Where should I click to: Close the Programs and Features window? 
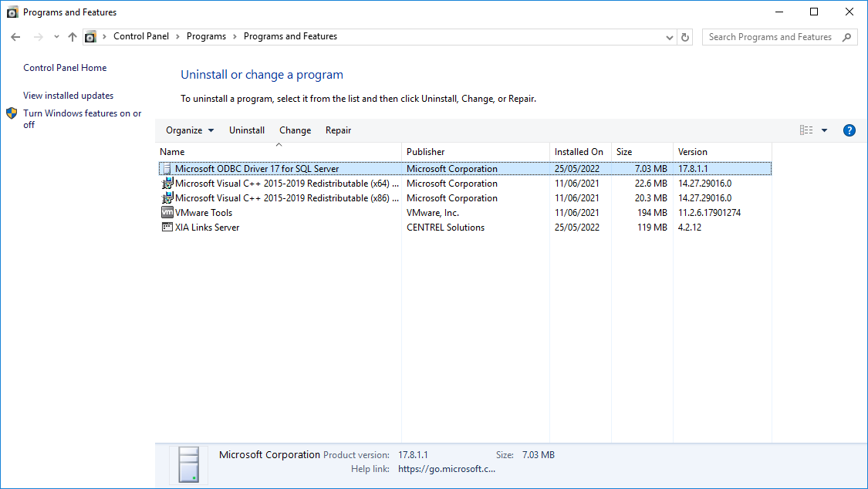point(849,12)
